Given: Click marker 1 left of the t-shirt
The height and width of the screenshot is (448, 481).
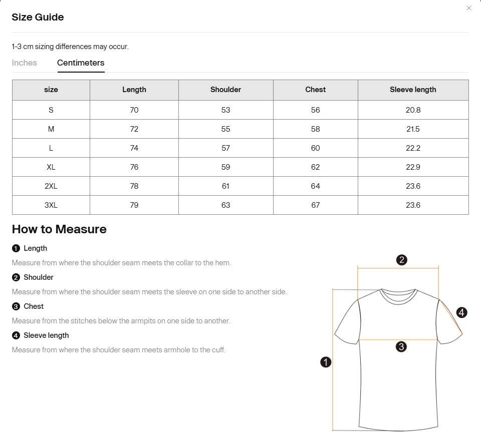Looking at the screenshot, I should tap(326, 362).
